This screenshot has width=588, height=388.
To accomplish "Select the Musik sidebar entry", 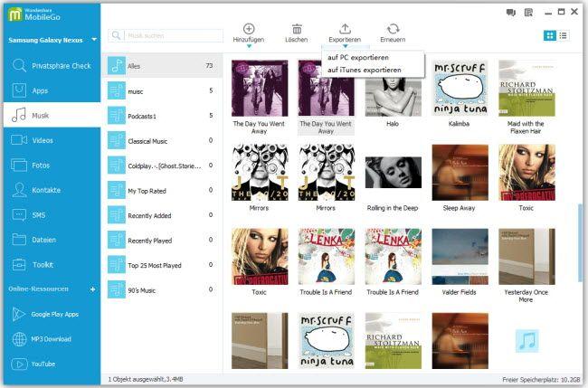I will click(x=52, y=116).
